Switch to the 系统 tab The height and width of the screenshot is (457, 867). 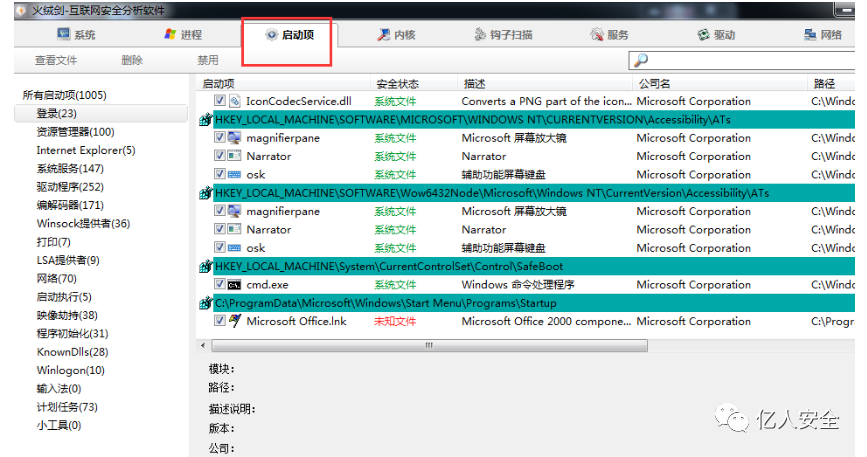[x=76, y=35]
